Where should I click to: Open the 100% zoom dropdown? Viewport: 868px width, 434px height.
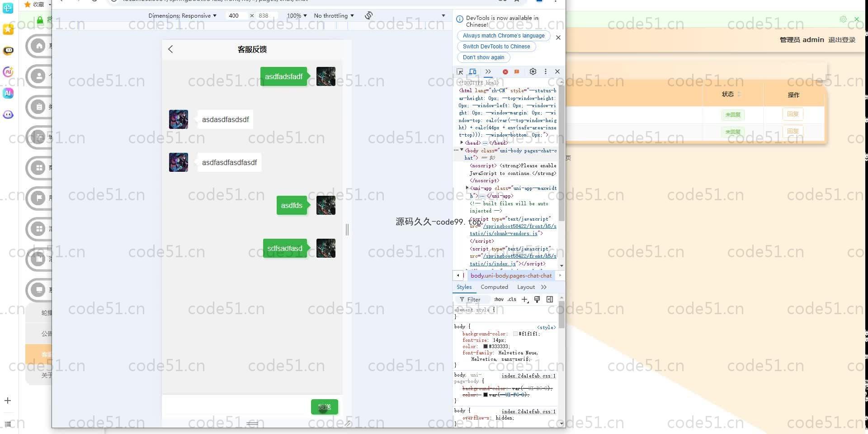point(297,15)
